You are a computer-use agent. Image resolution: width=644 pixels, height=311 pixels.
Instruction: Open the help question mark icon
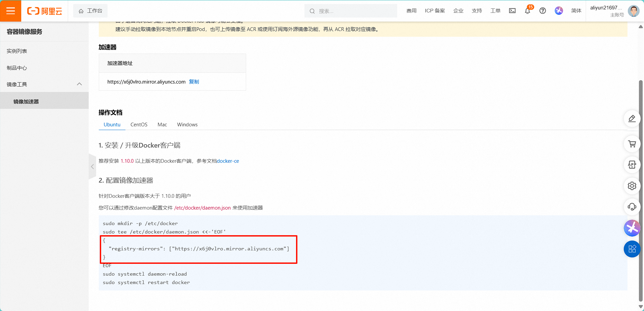pos(543,11)
